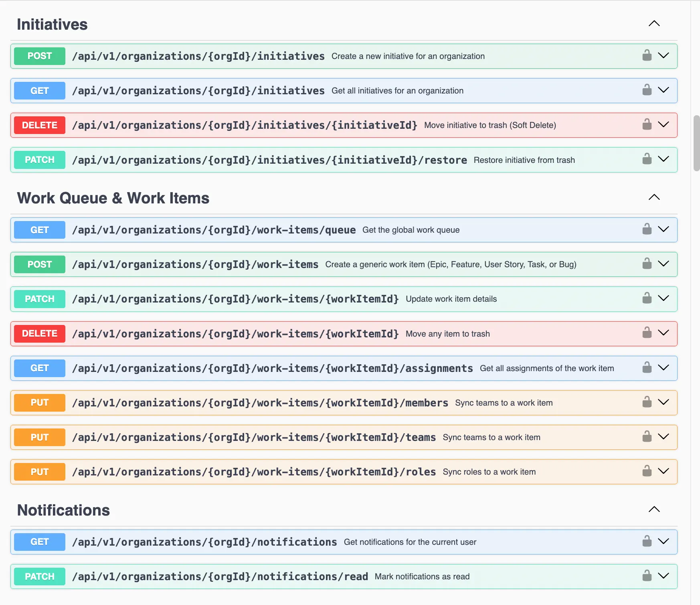
Task: Collapse the Work Queue & Work Items section
Action: point(654,197)
